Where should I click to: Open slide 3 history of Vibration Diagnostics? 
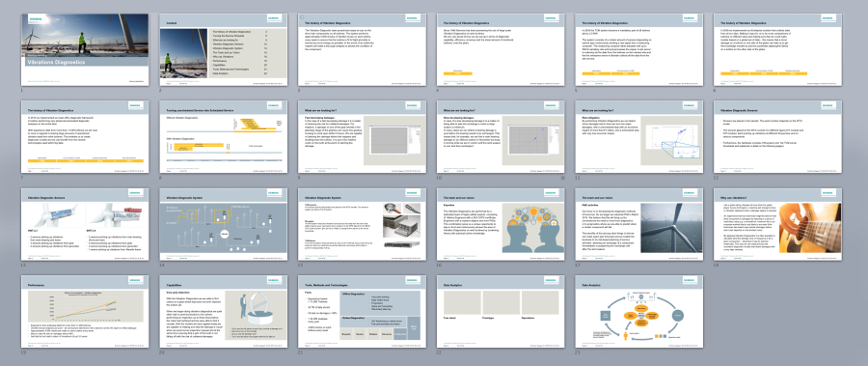click(362, 50)
